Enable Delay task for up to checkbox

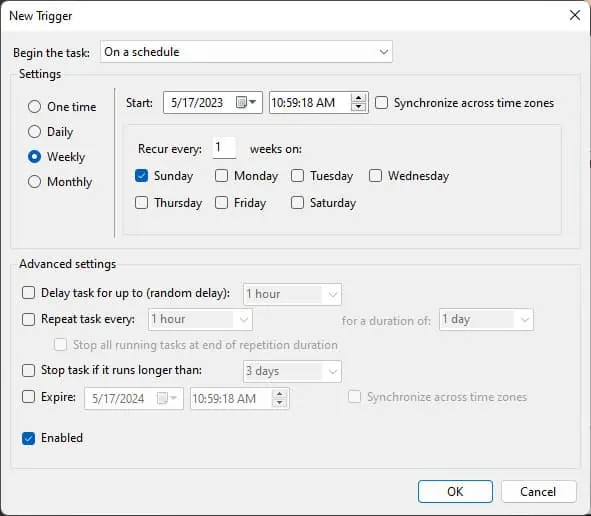pyautogui.click(x=28, y=293)
